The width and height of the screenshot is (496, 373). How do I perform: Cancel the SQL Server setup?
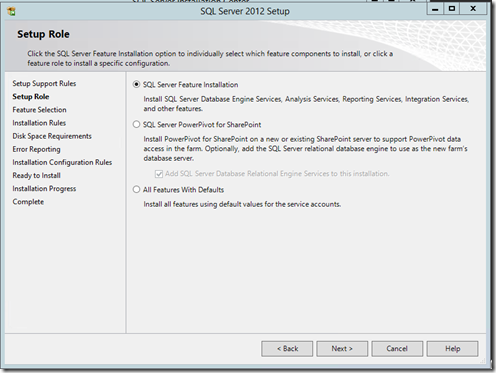[x=397, y=349]
